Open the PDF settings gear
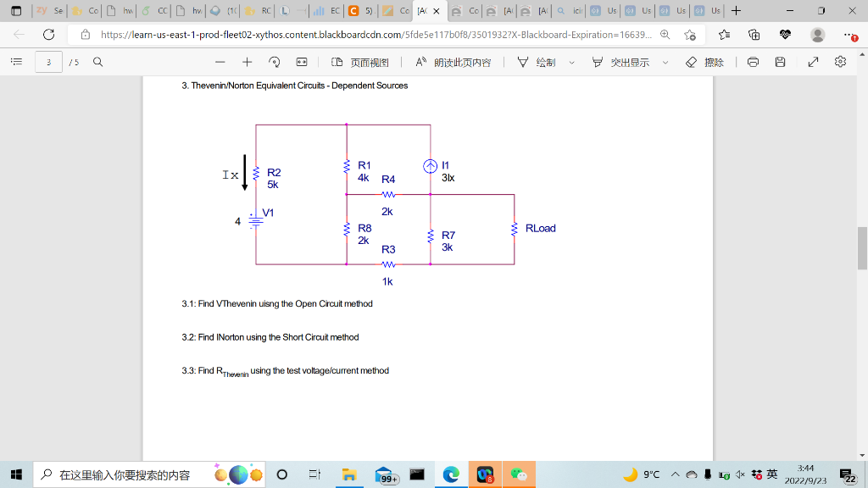 click(x=840, y=62)
